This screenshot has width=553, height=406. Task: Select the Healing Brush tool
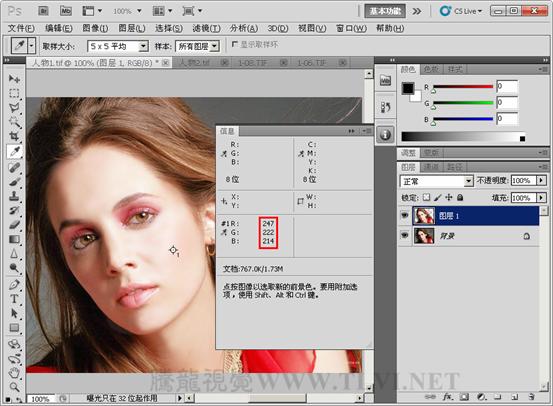tap(14, 167)
